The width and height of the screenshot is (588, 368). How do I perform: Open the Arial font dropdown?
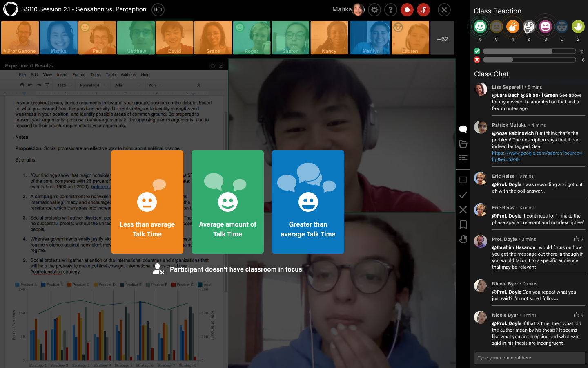(x=128, y=85)
